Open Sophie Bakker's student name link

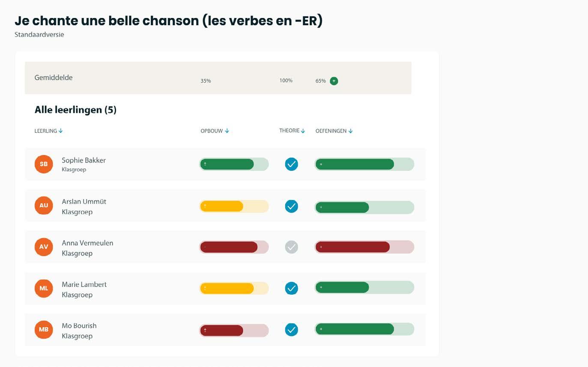pos(84,160)
